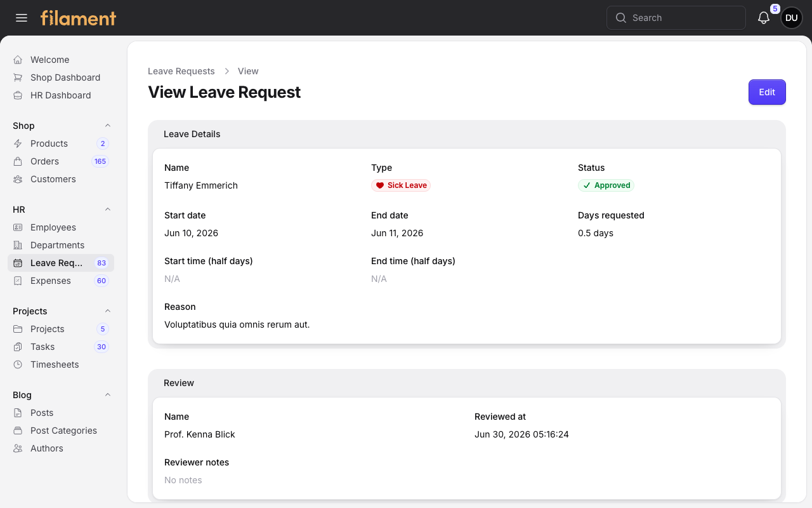The image size is (812, 508).
Task: Click the Sick Leave type badge
Action: [401, 185]
